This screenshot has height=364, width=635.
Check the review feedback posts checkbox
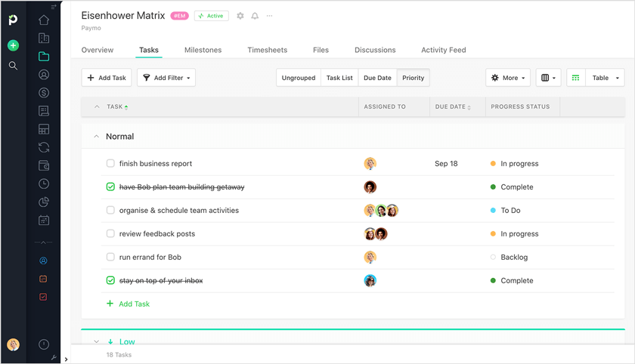110,234
